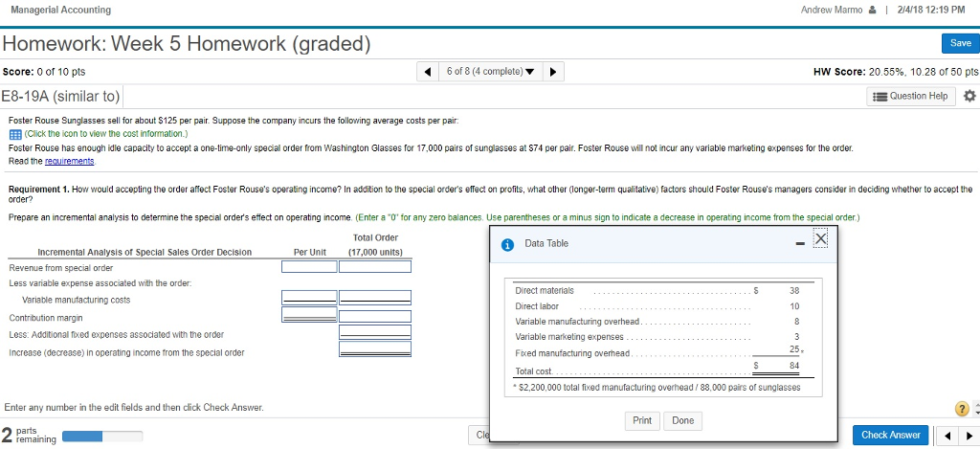Screen dimensions: 980x449
Task: Click Print in the Data Table dialog
Action: 642,421
